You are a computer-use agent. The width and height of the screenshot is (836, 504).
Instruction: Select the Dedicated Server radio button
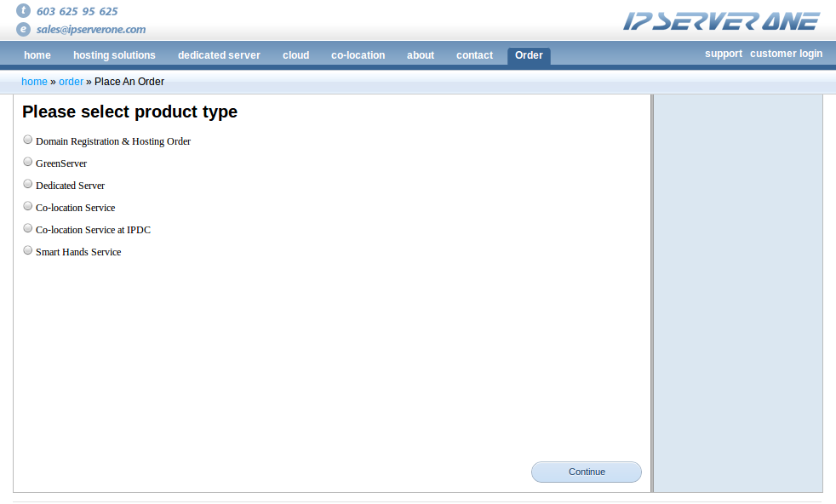coord(28,184)
